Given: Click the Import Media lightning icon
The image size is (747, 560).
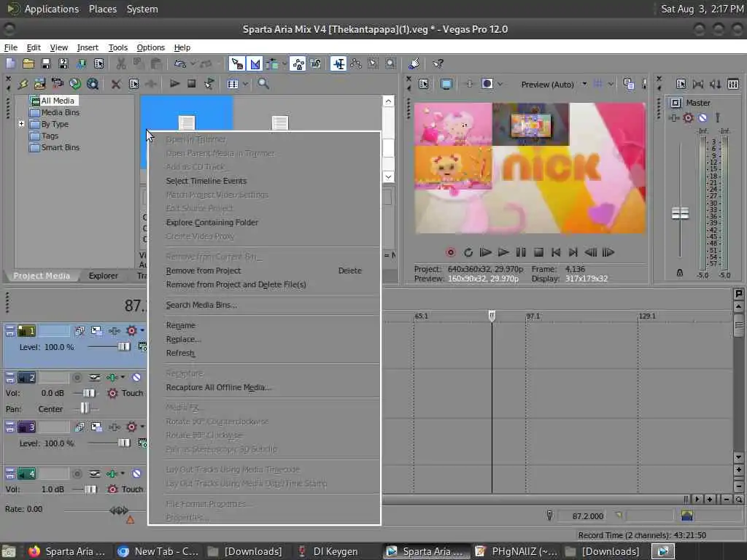Looking at the screenshot, I should pos(23,84).
